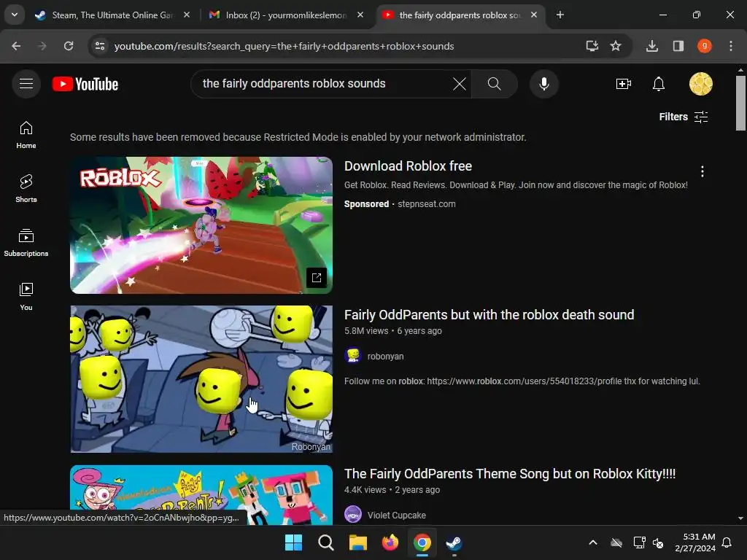Image resolution: width=747 pixels, height=560 pixels.
Task: Select the fairly oddparents roblox YouTube tab
Action: click(x=460, y=15)
